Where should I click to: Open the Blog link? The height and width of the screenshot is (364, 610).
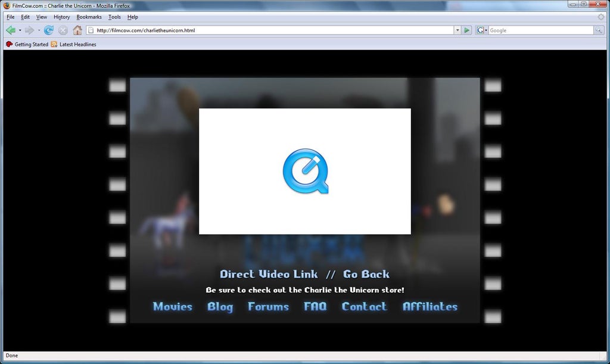click(220, 307)
